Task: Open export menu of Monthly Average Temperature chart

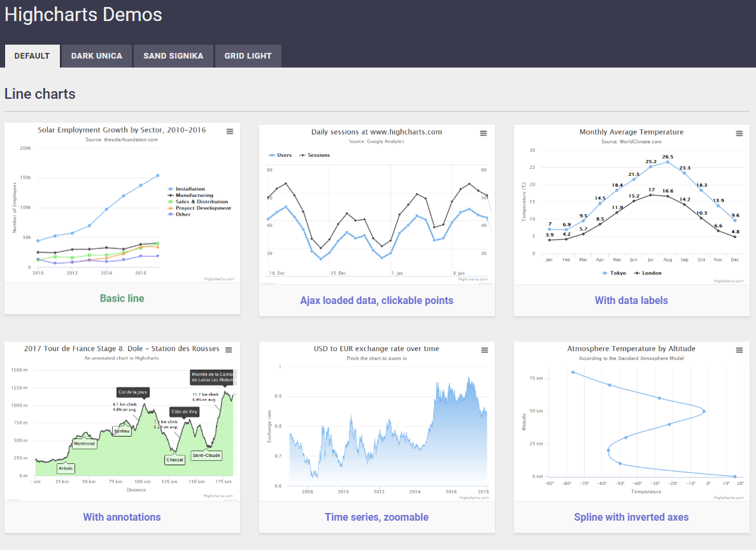Action: click(739, 133)
